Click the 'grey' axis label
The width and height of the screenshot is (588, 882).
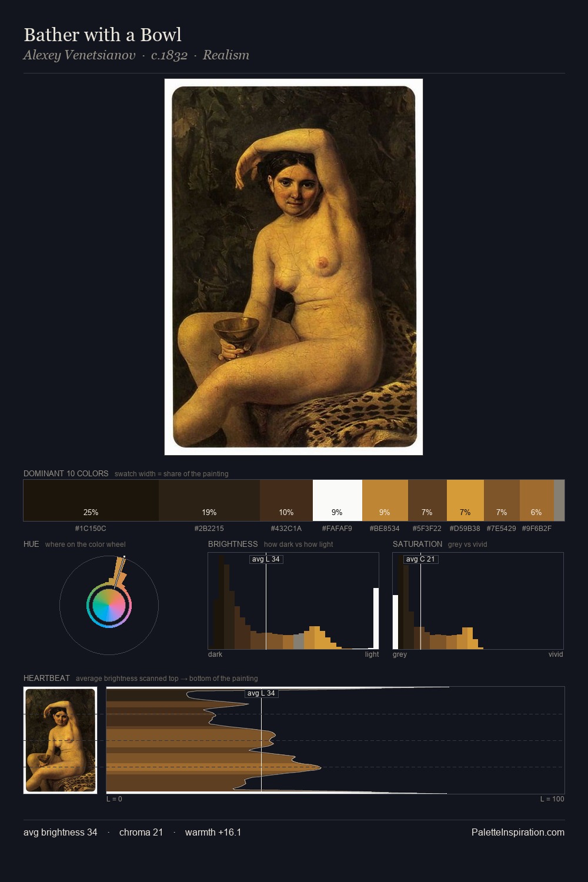pyautogui.click(x=400, y=654)
